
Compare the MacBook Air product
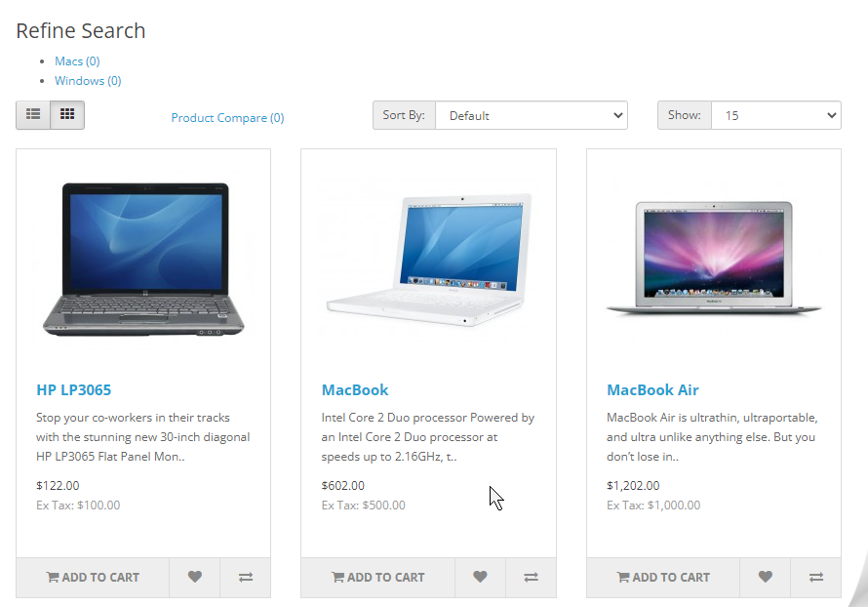[x=816, y=577]
